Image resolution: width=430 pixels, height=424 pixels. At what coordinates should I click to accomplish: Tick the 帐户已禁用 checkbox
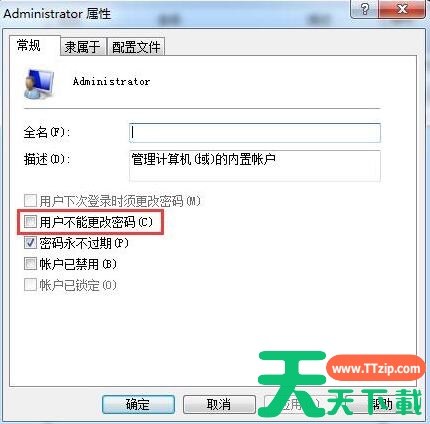(30, 264)
